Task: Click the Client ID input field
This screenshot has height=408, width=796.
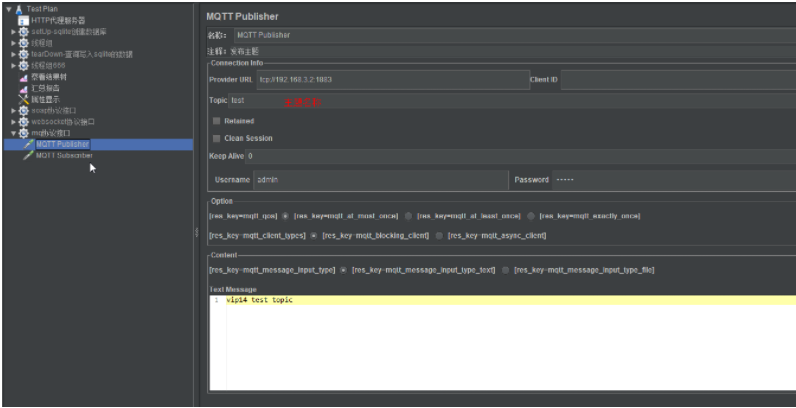Action: pos(678,80)
